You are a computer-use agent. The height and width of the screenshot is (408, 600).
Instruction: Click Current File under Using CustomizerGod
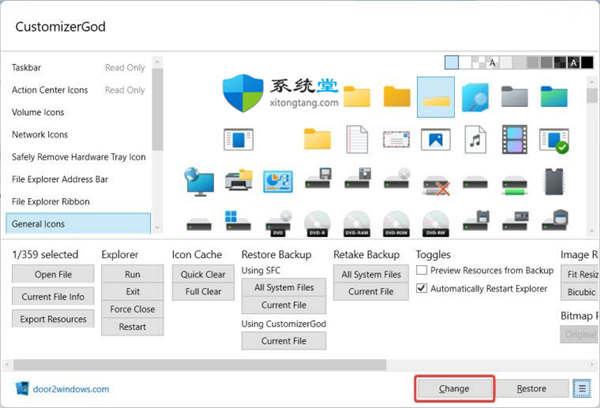(284, 341)
